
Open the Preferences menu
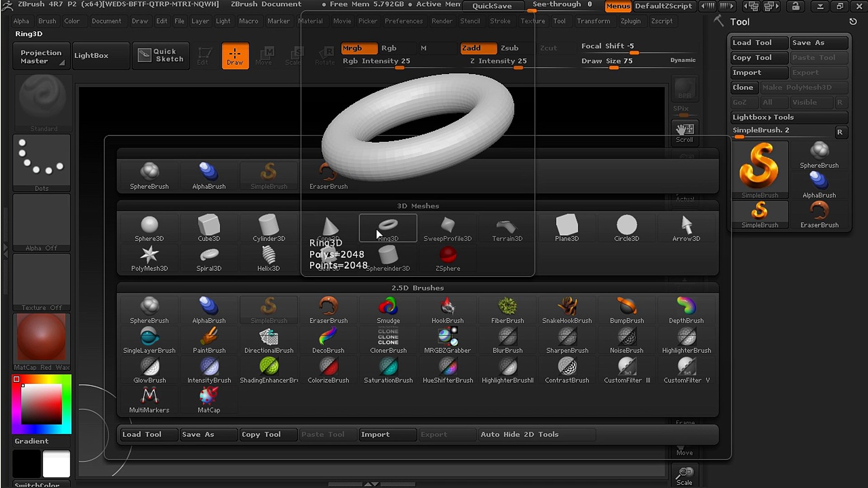(404, 21)
